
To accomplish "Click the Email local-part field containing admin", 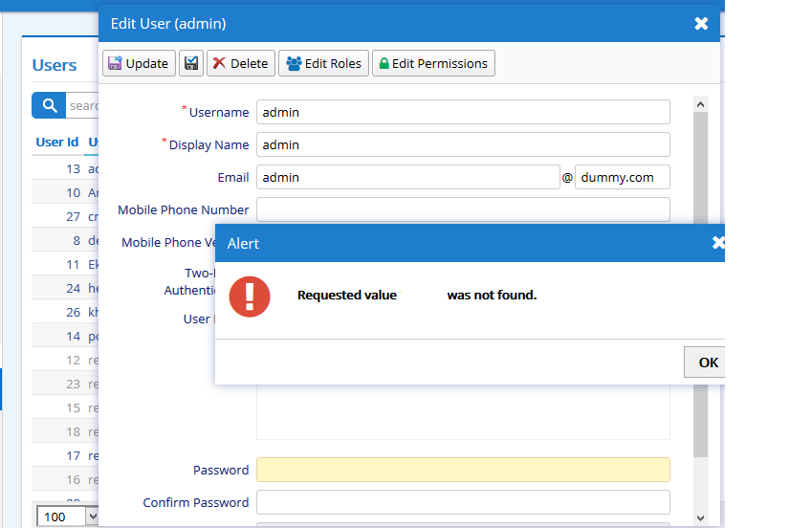I will pos(408,177).
